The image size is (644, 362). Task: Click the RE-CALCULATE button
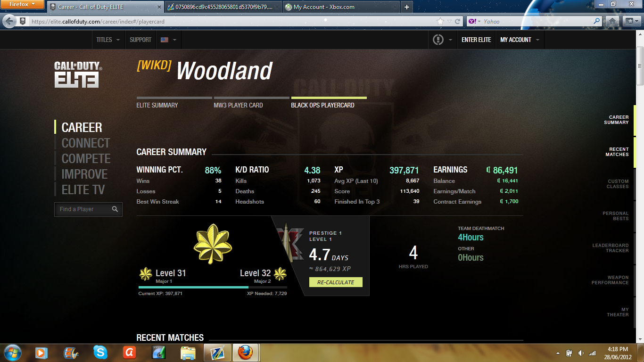336,282
